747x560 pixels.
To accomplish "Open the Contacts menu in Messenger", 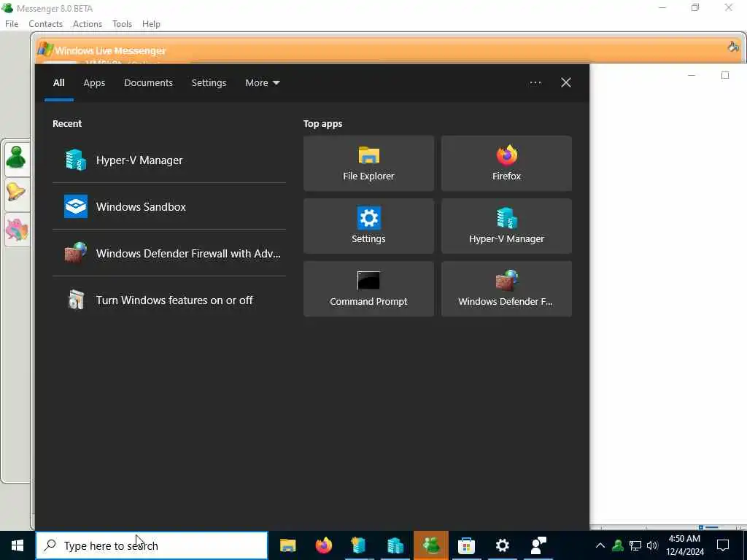I will [45, 24].
